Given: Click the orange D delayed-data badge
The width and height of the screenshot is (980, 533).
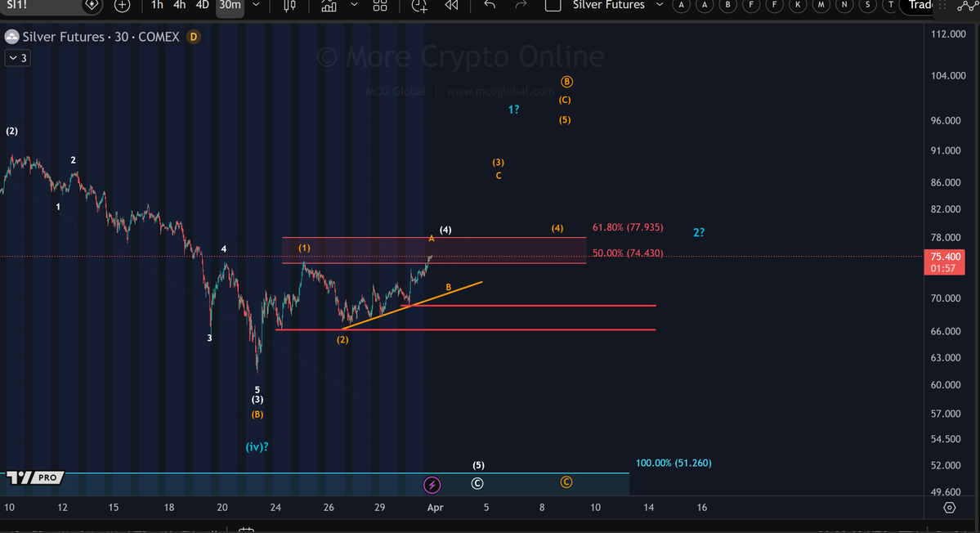Looking at the screenshot, I should tap(193, 37).
